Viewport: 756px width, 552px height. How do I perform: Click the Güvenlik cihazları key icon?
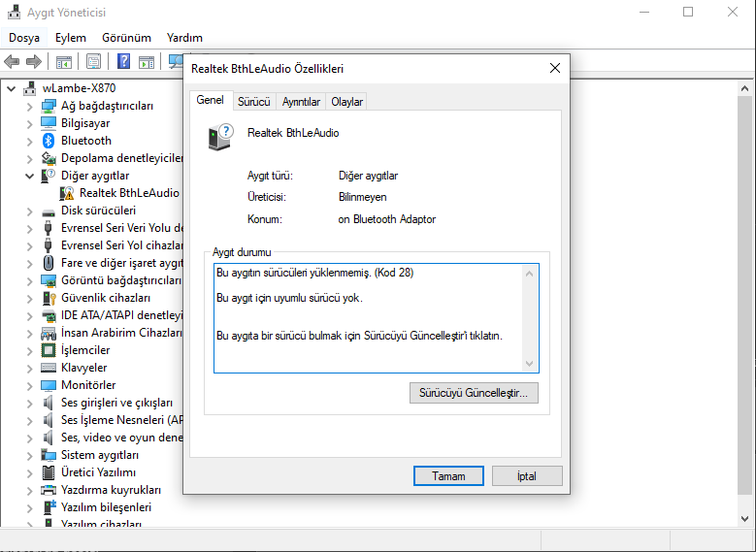tap(49, 298)
